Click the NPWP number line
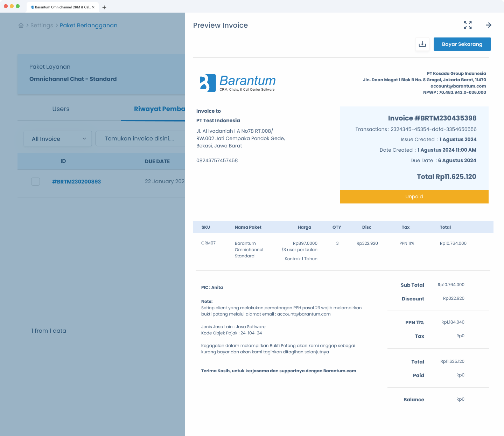504x436 pixels. pos(455,92)
